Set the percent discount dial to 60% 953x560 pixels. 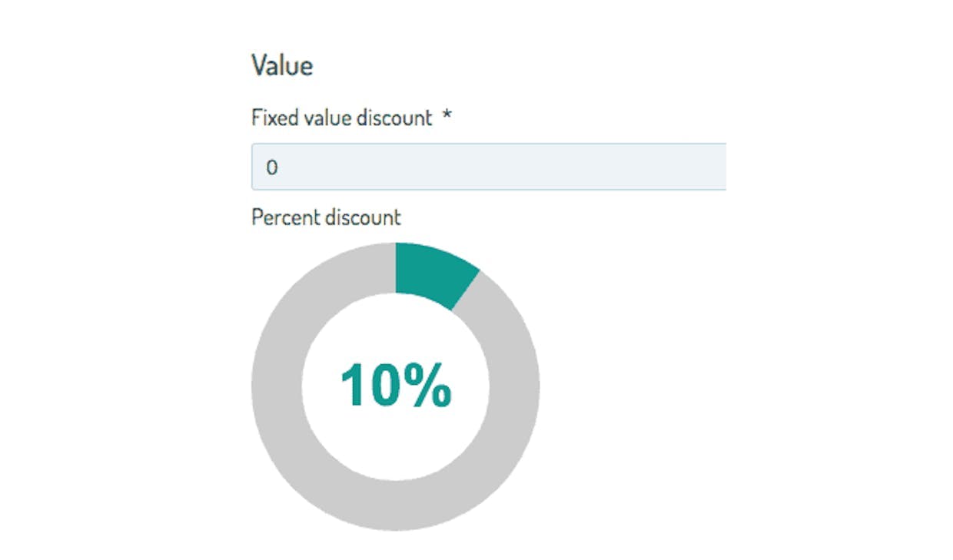tap(327, 482)
